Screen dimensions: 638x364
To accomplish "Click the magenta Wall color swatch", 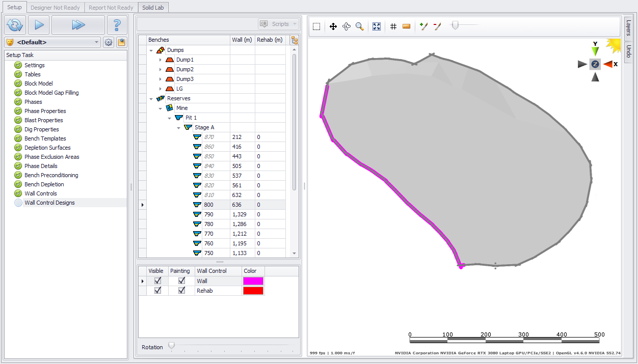I will (x=253, y=281).
